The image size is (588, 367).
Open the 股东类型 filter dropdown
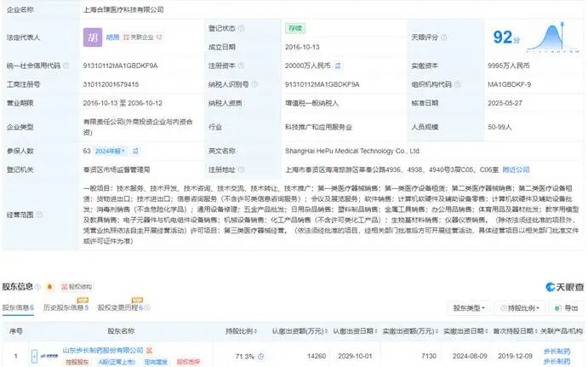tap(469, 308)
